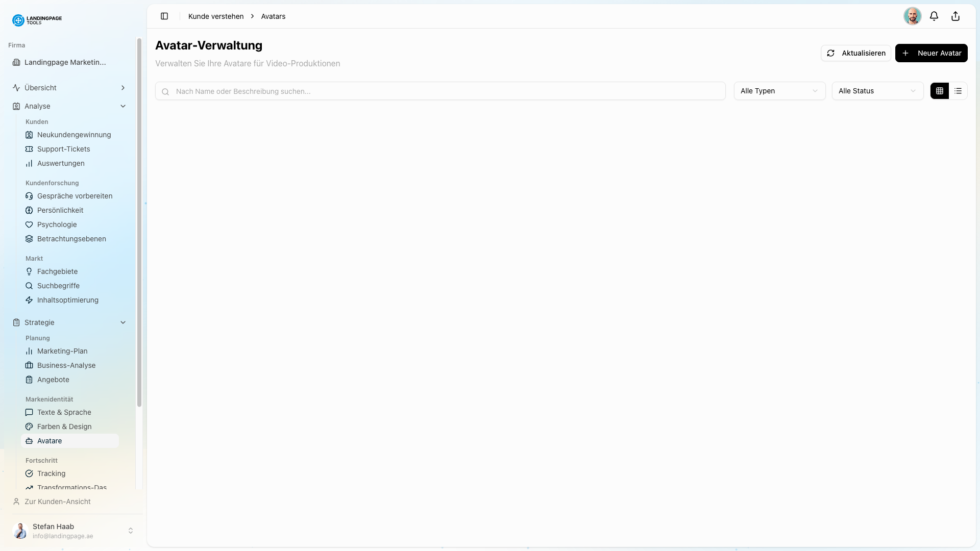This screenshot has width=980, height=551.
Task: Collapse the Analyse section chevron
Action: coord(123,106)
